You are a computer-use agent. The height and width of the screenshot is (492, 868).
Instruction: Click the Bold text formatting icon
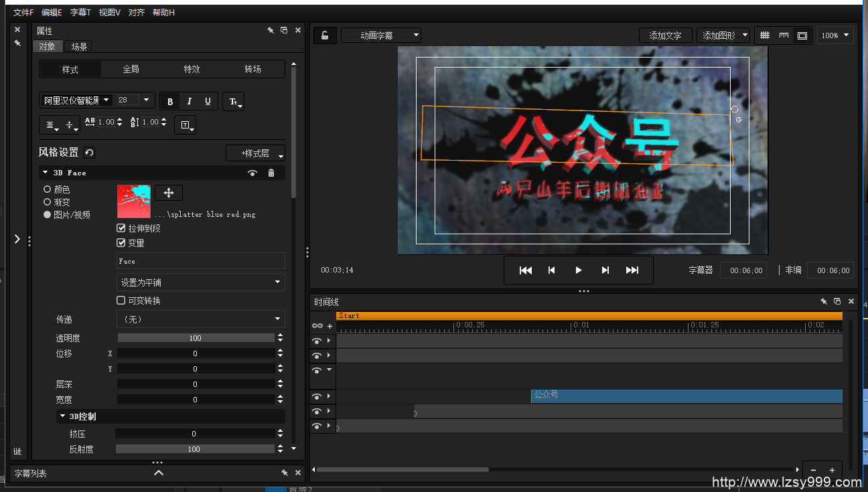coord(170,102)
